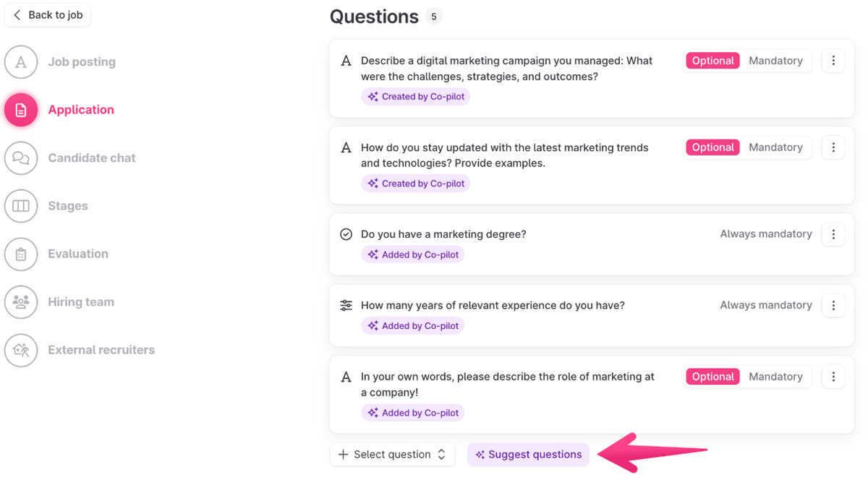Open the Evaluation clipboard icon
The image size is (868, 480).
21,254
